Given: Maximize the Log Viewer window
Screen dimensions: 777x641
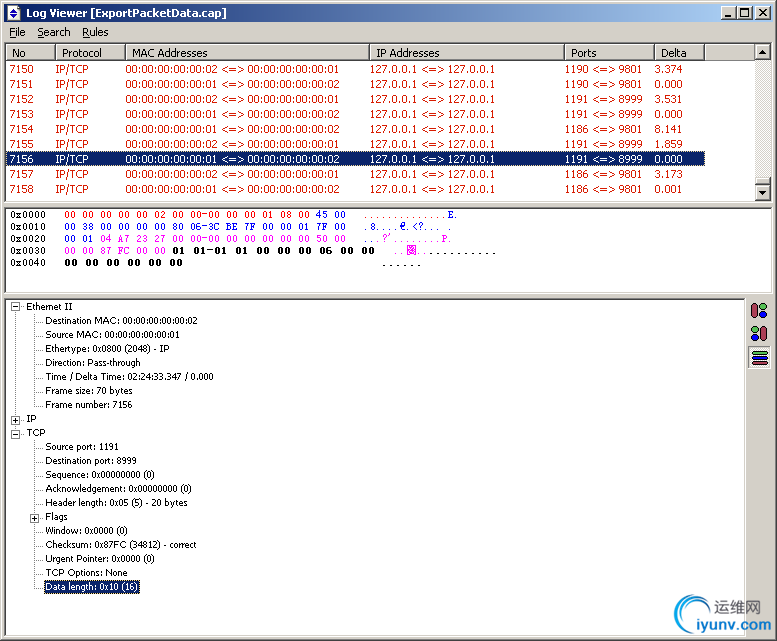Looking at the screenshot, I should click(x=745, y=13).
